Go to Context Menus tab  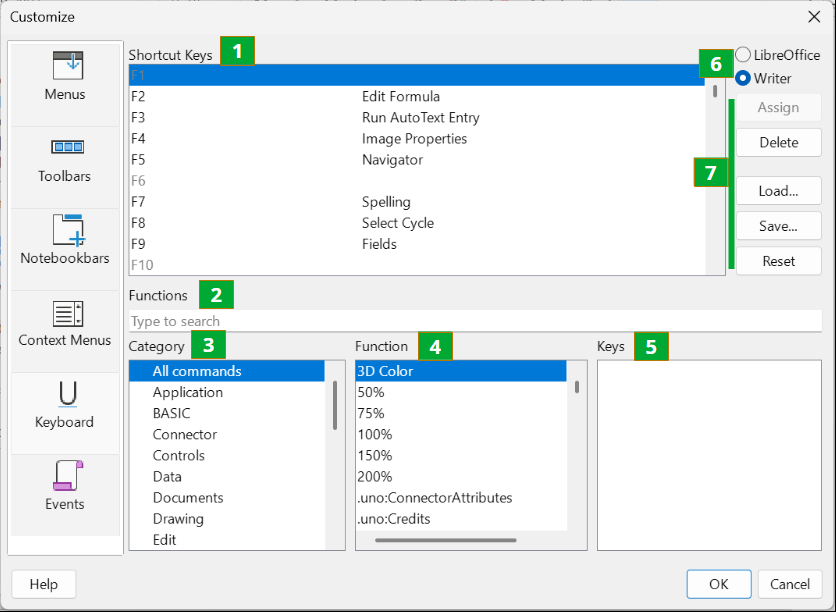click(65, 332)
